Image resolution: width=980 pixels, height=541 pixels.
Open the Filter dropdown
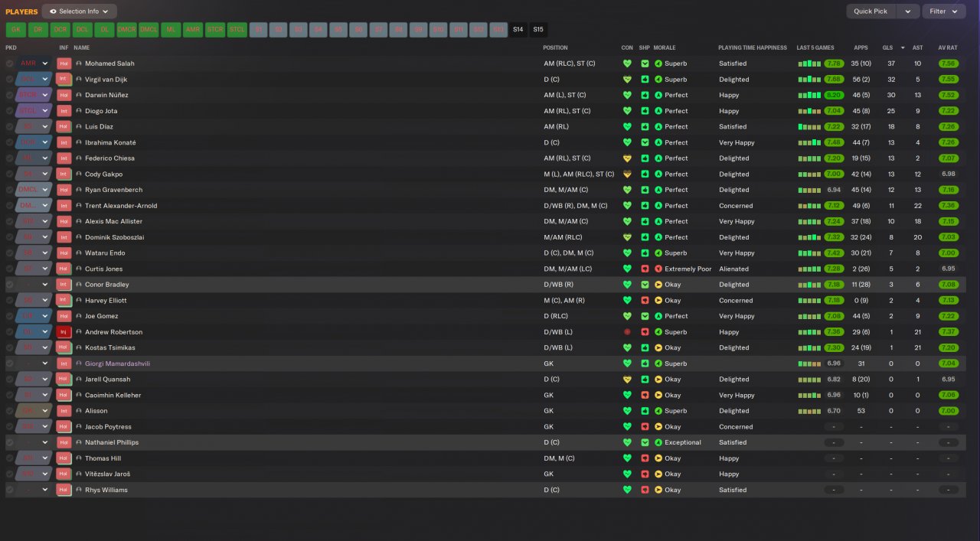pyautogui.click(x=944, y=11)
